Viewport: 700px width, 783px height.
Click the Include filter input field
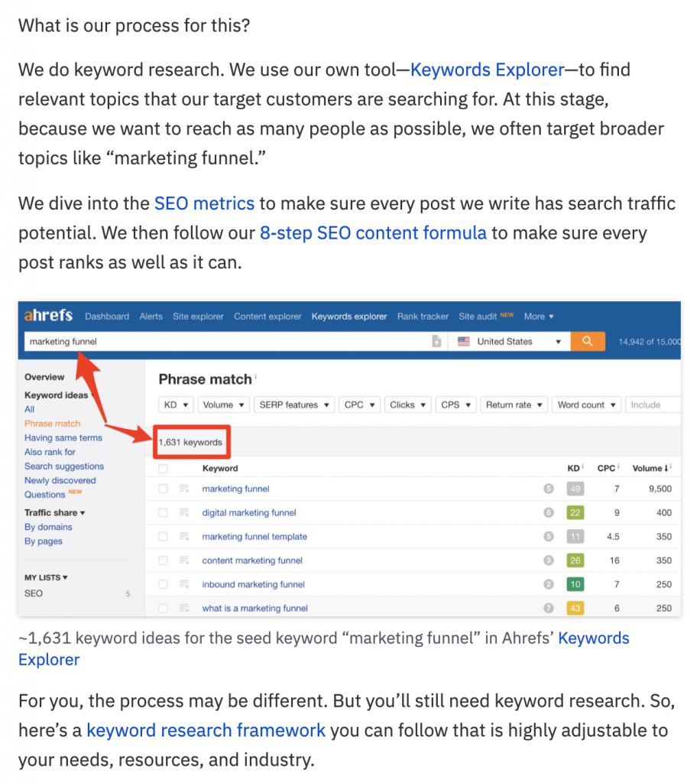(x=653, y=405)
